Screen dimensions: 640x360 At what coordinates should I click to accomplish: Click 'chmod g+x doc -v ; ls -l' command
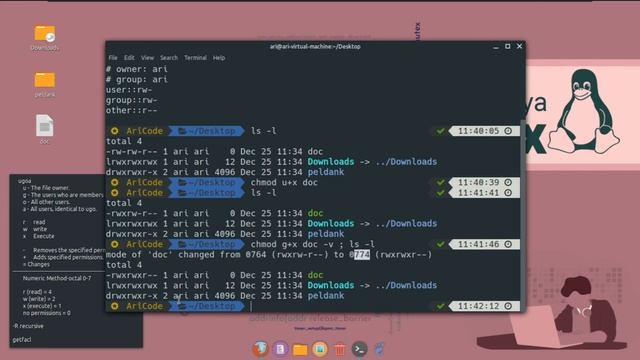pos(312,244)
